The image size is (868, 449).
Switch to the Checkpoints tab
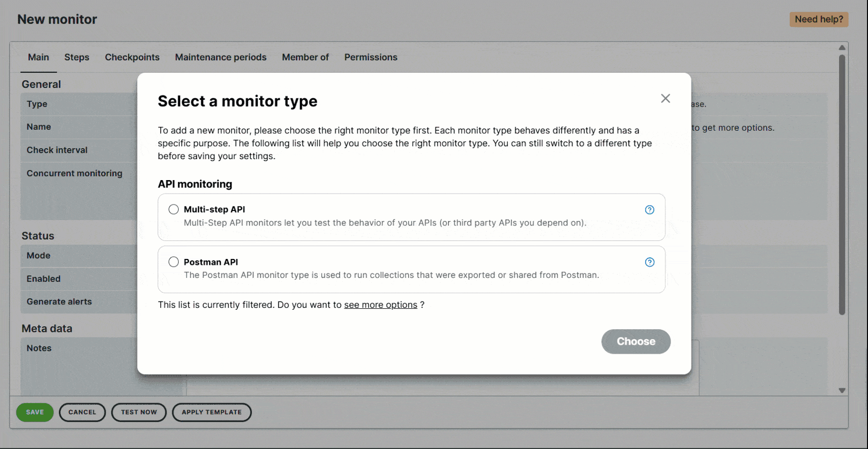tap(132, 57)
